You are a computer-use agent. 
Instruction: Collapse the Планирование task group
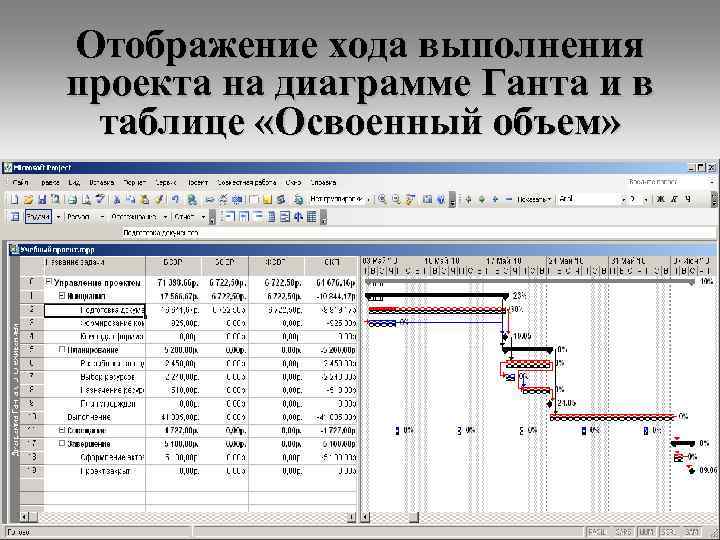click(x=62, y=349)
